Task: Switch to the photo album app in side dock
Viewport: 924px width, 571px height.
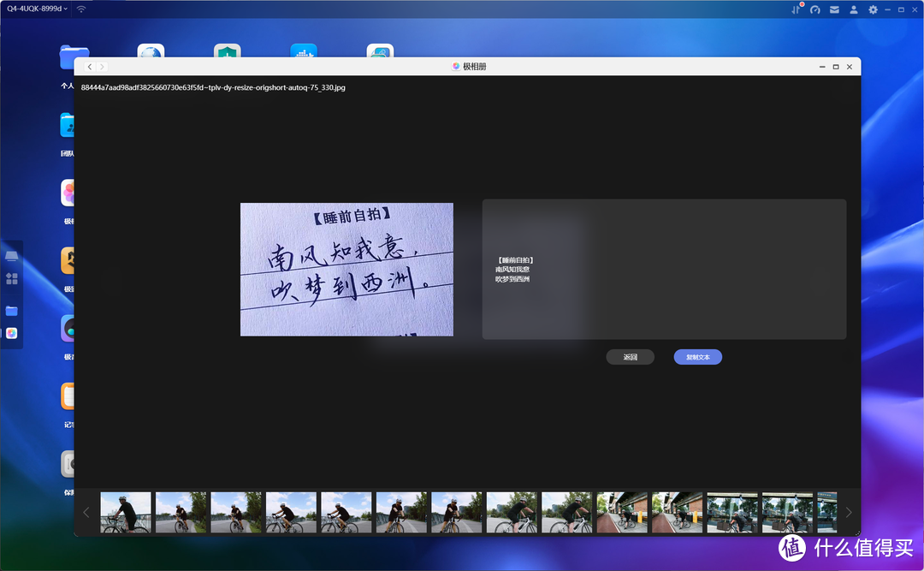Action: (x=12, y=333)
